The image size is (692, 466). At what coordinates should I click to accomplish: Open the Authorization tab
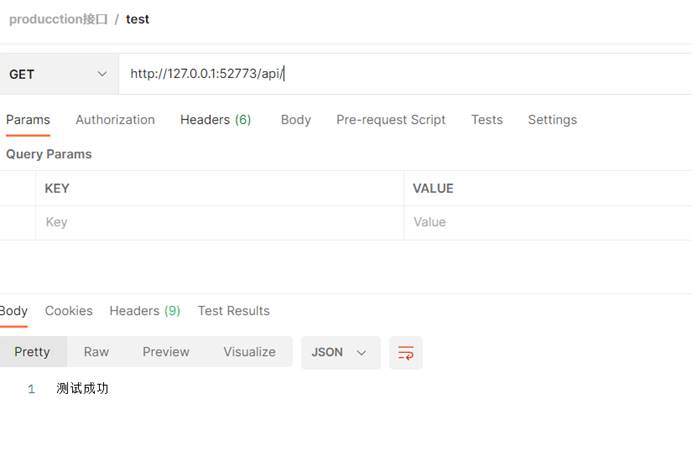(115, 120)
